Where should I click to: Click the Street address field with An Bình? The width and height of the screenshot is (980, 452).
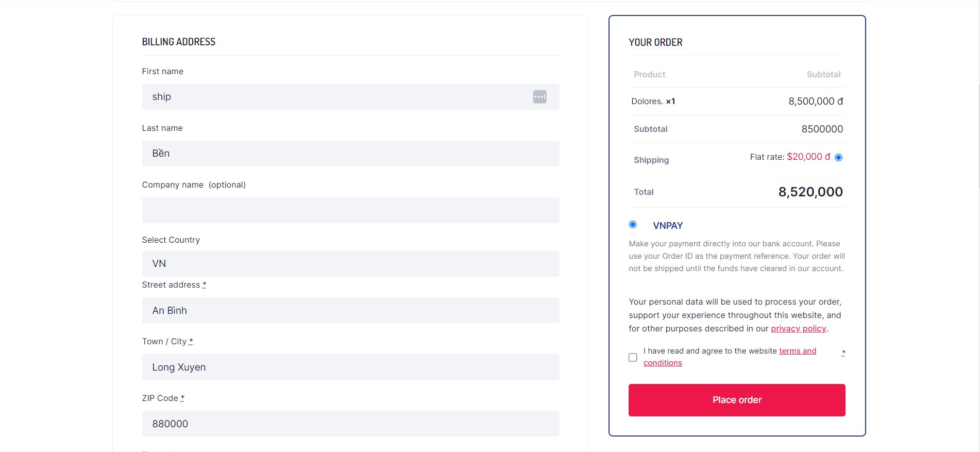point(350,310)
